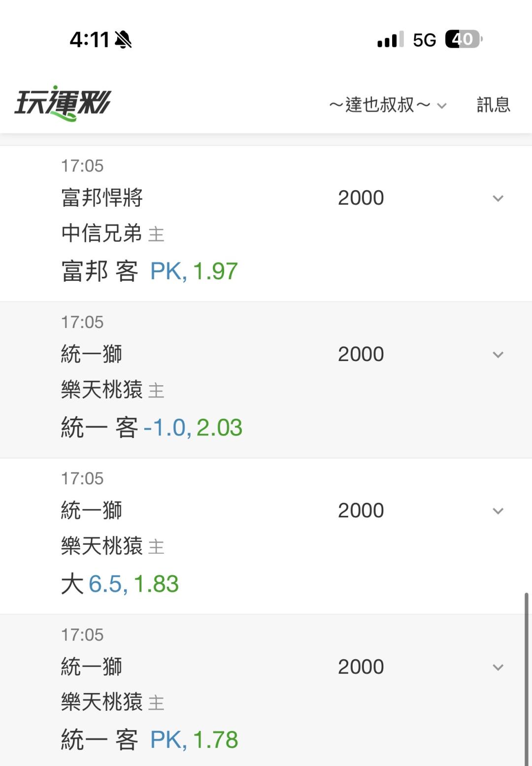Viewport: 532px width, 766px height.
Task: Select the 大 6.5, 1.83 pick
Action: tap(120, 584)
